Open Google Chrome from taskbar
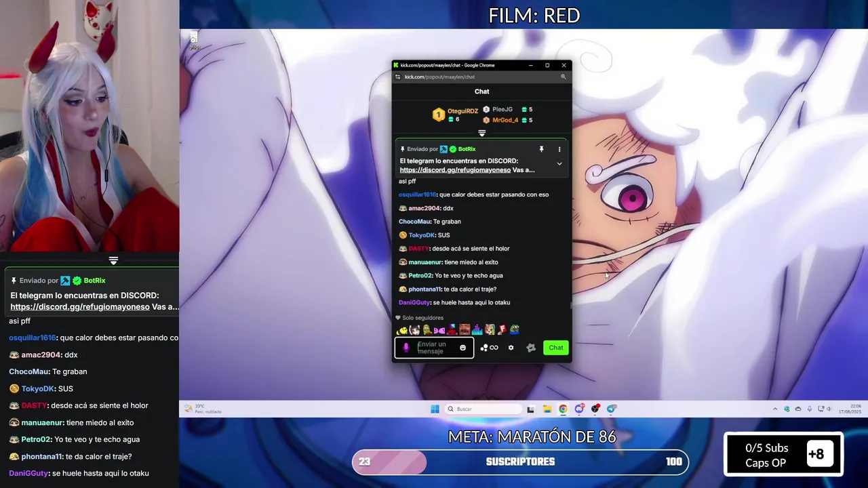 click(563, 409)
